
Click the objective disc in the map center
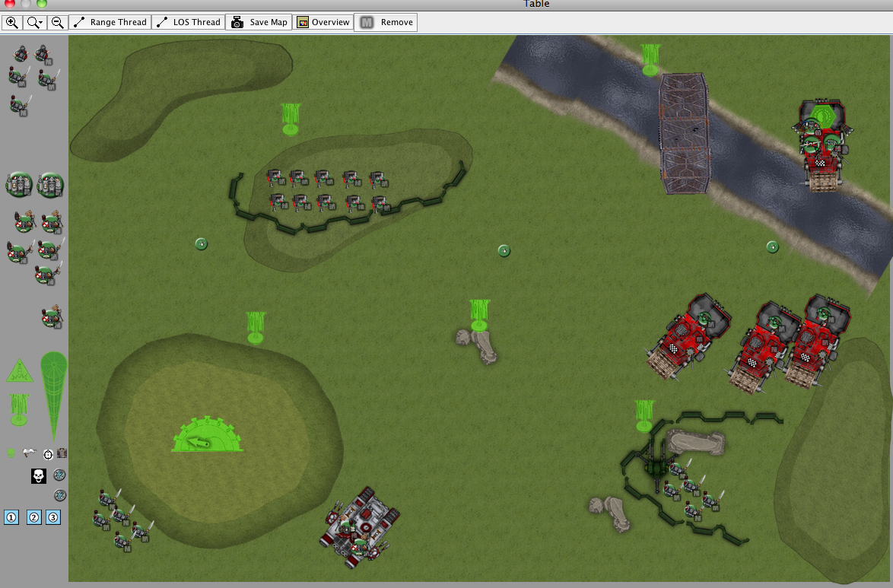(504, 251)
